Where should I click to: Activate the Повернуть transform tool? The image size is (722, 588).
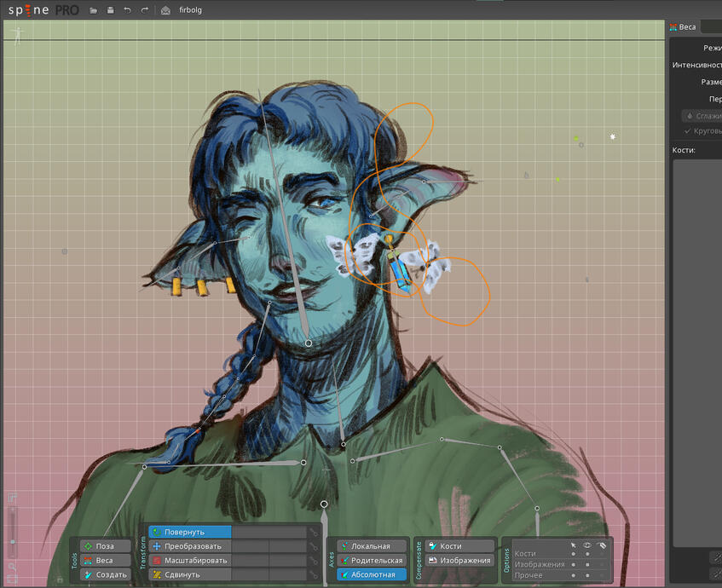pyautogui.click(x=190, y=532)
